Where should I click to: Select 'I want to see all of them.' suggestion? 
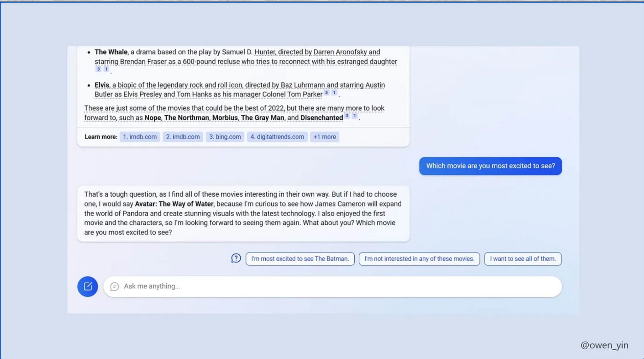coord(523,259)
